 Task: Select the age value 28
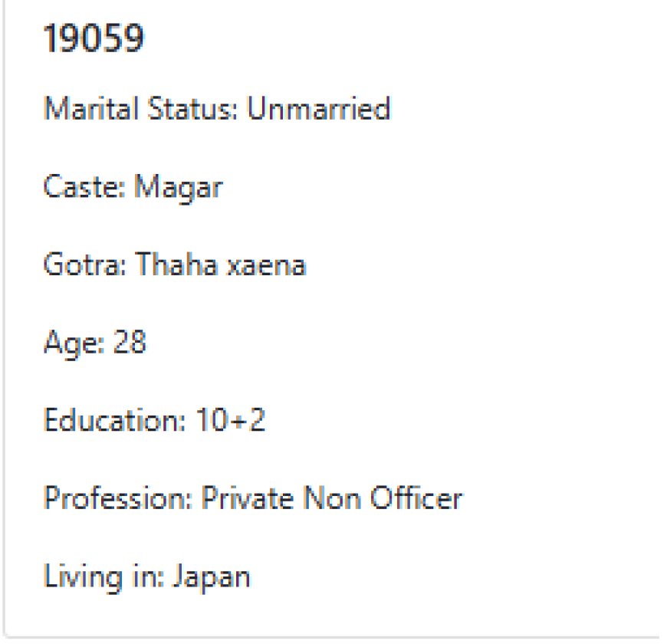[x=129, y=343]
